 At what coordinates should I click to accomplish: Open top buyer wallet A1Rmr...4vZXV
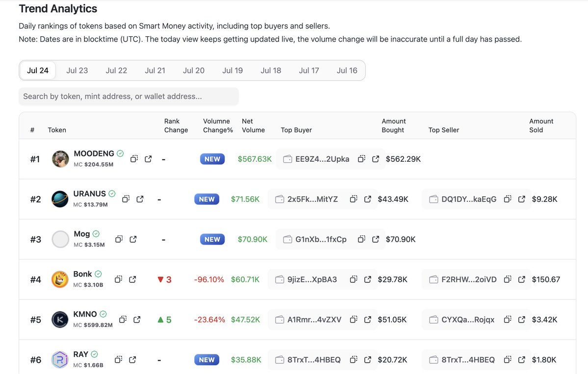(314, 319)
